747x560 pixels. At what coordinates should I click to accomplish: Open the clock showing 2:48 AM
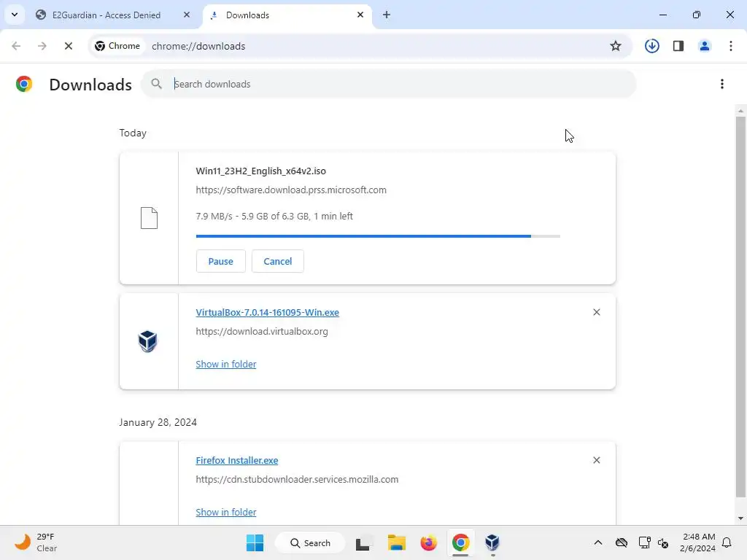(x=697, y=542)
